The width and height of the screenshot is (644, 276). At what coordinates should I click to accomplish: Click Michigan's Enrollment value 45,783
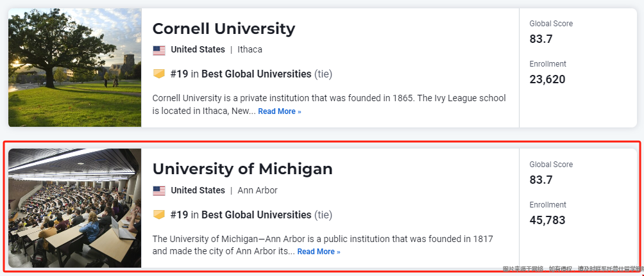coord(547,220)
